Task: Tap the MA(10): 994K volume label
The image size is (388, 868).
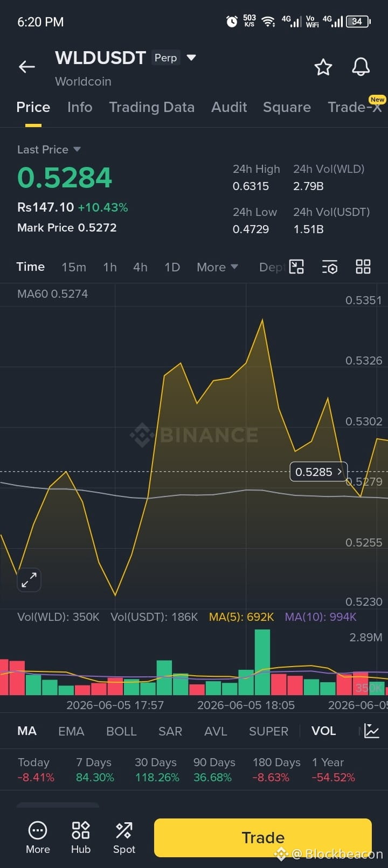Action: (321, 617)
